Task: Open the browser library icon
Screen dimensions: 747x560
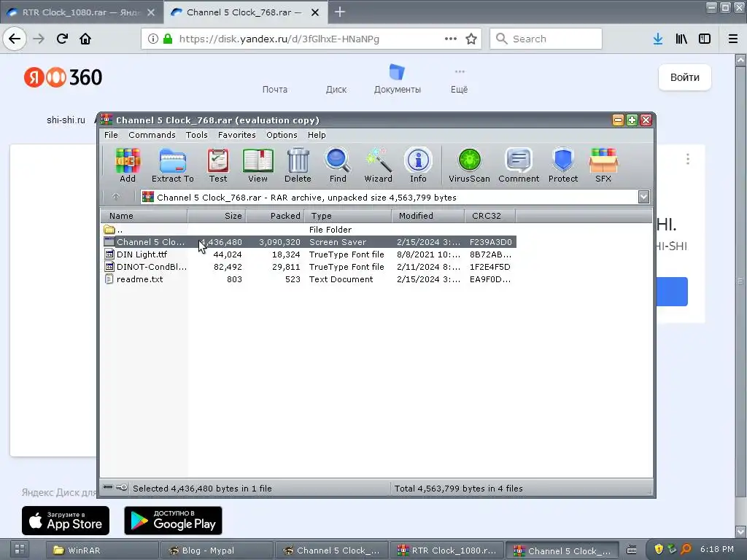Action: click(681, 39)
